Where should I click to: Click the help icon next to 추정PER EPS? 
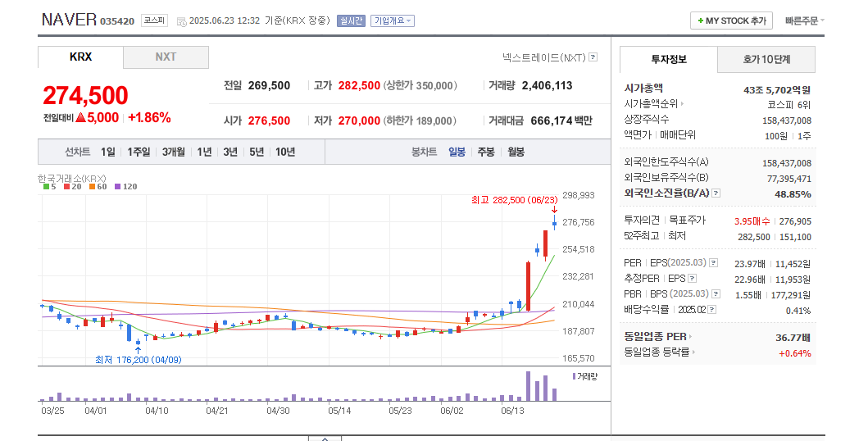pyautogui.click(x=692, y=279)
